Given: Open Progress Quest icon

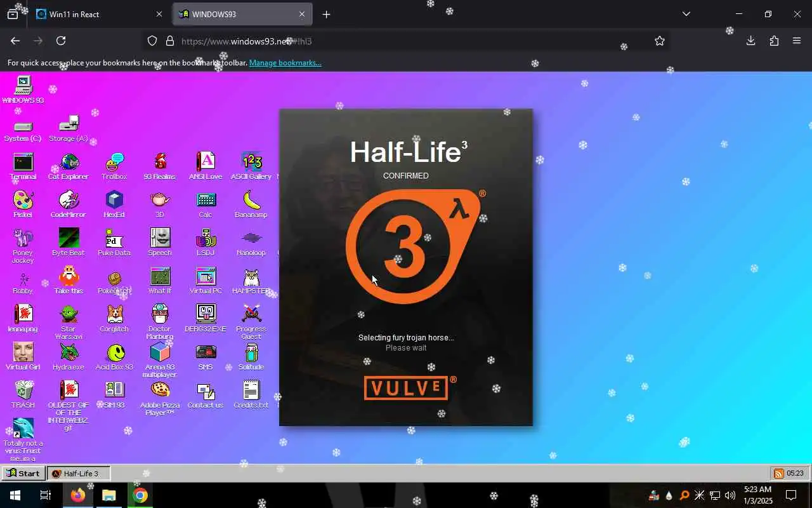Looking at the screenshot, I should pos(251,323).
